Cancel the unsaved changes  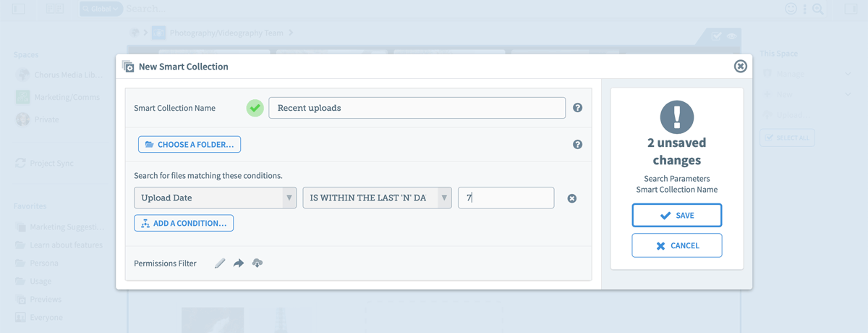pos(676,245)
